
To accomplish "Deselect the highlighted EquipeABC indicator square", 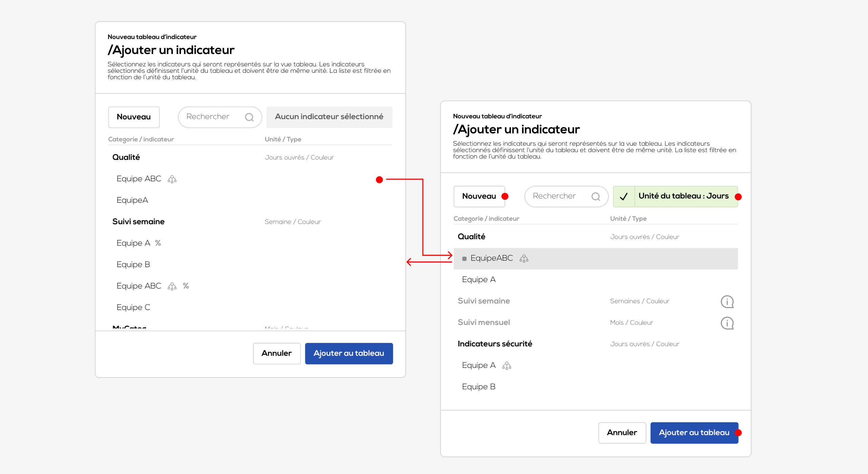I will (x=464, y=259).
